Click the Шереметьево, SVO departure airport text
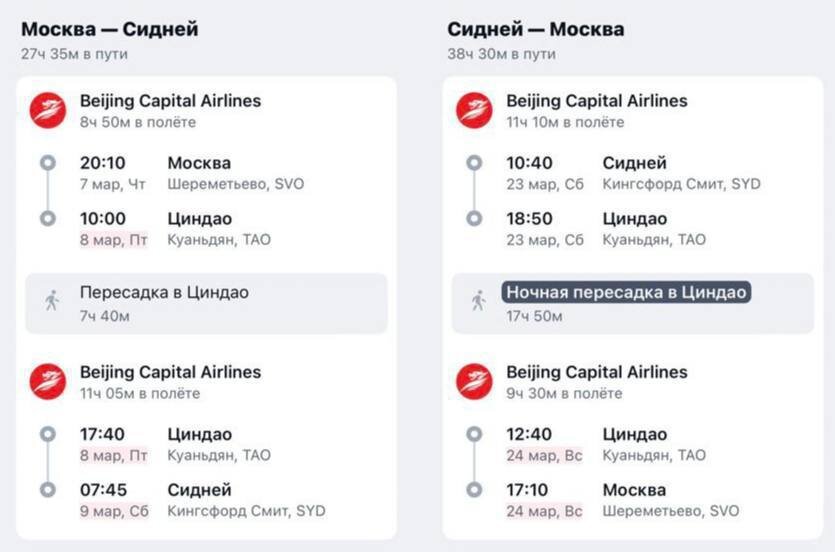Screen dimensions: 835x552 (236, 184)
